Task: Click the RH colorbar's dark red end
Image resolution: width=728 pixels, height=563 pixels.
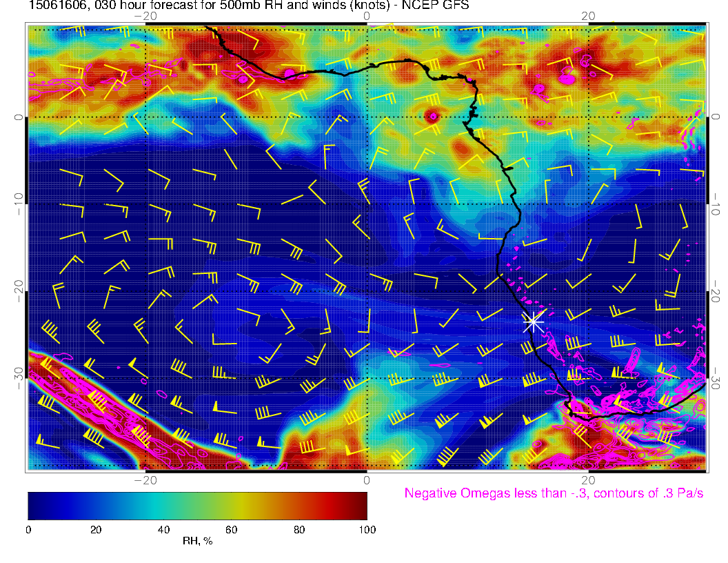Action: tap(361, 506)
